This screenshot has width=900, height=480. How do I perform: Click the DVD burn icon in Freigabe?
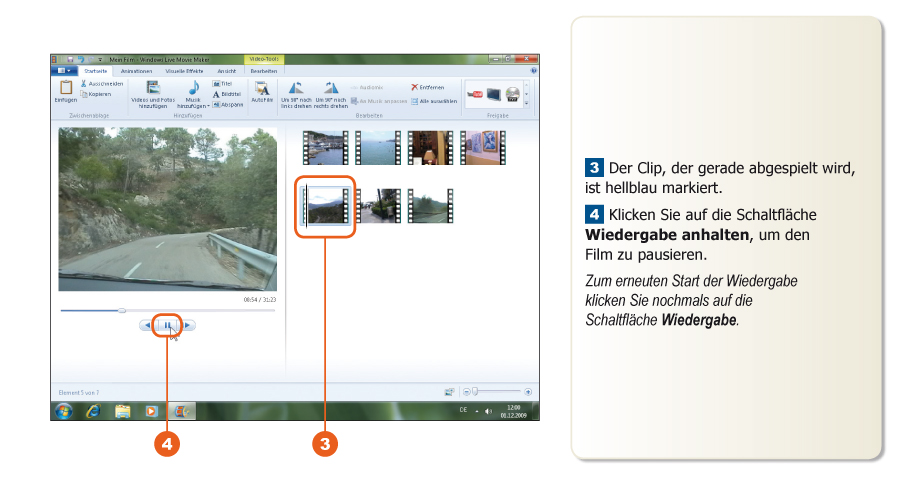[x=512, y=94]
